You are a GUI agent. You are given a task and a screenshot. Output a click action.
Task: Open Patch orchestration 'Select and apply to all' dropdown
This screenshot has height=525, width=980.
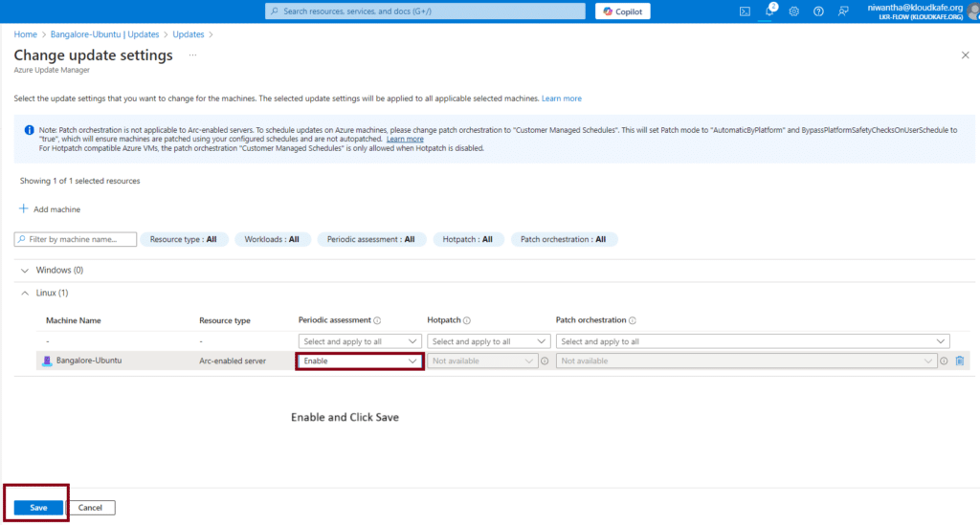(752, 340)
